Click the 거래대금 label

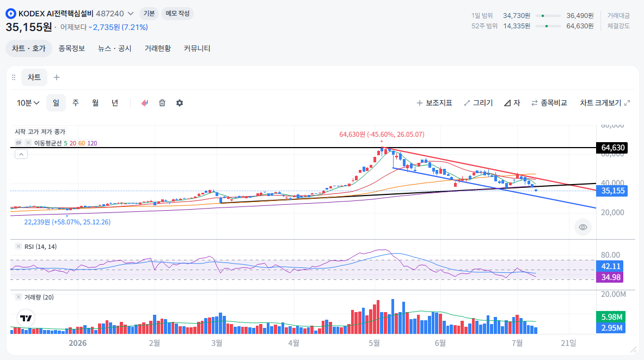[618, 16]
